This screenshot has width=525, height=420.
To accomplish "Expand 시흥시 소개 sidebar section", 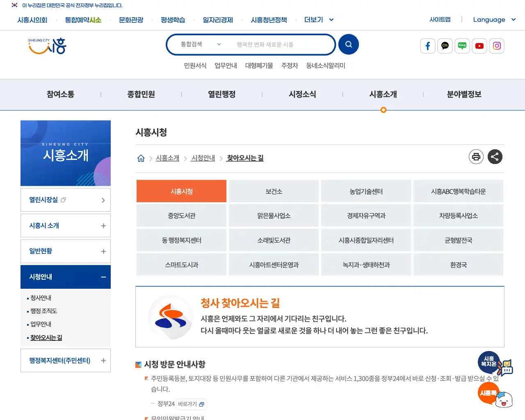I will [66, 226].
